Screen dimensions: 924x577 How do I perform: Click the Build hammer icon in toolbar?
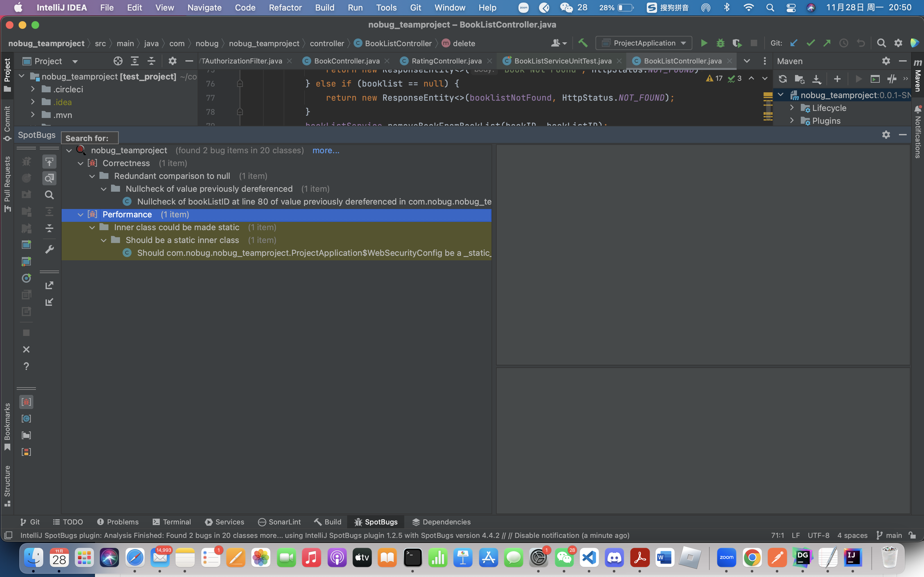click(x=583, y=43)
